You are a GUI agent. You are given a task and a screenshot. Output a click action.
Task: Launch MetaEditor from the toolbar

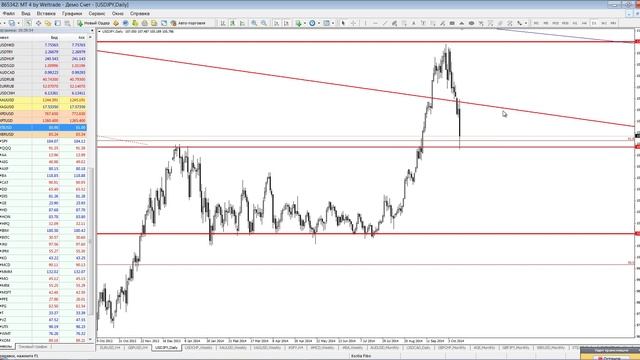[116, 23]
